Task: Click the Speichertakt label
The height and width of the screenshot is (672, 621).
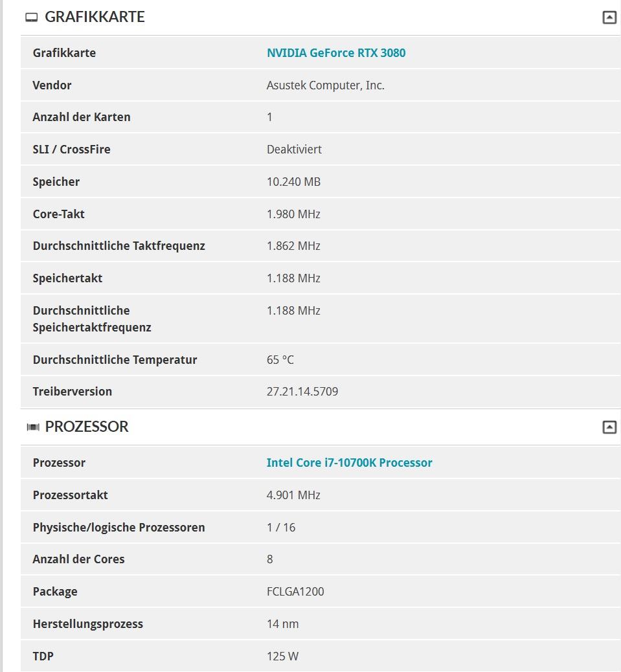Action: point(67,278)
